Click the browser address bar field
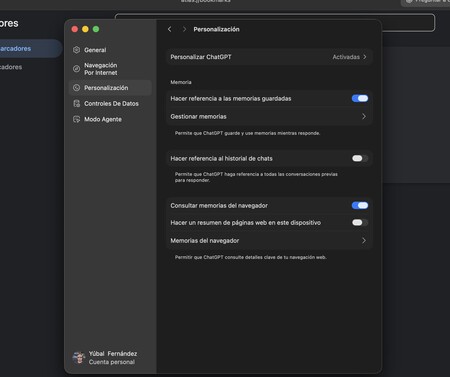The height and width of the screenshot is (377, 450). coord(275,23)
